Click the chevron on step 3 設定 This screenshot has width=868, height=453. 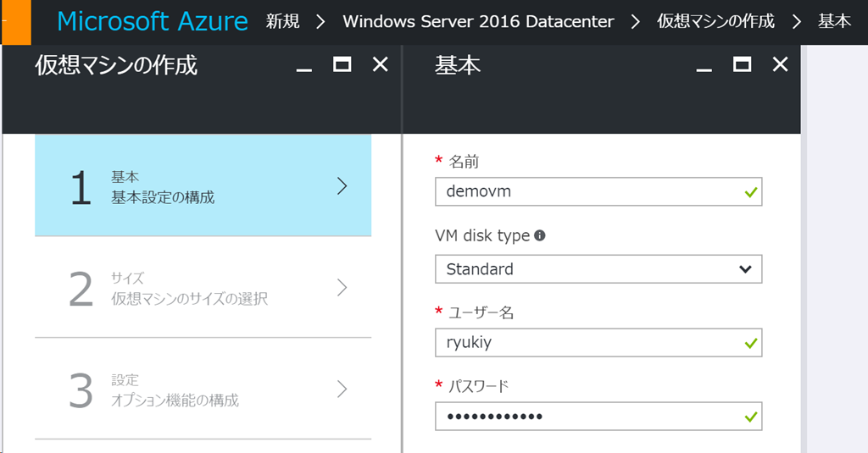(x=342, y=389)
